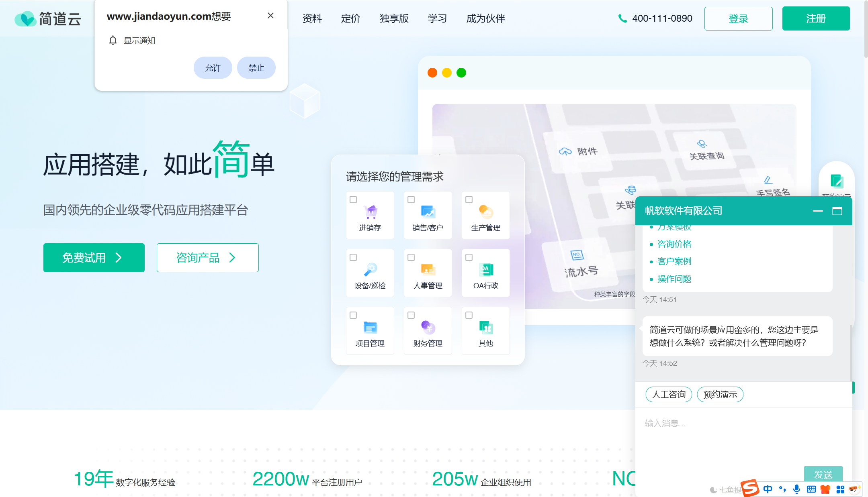Image resolution: width=868 pixels, height=497 pixels.
Task: Toggle the Sogou 中/英 language switch
Action: (x=768, y=489)
